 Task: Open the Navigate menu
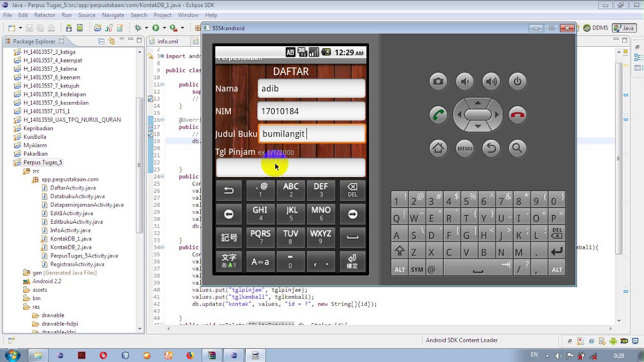point(113,15)
